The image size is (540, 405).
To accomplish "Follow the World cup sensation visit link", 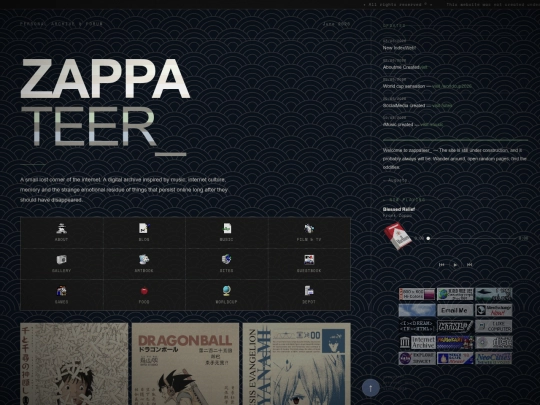I will point(452,86).
